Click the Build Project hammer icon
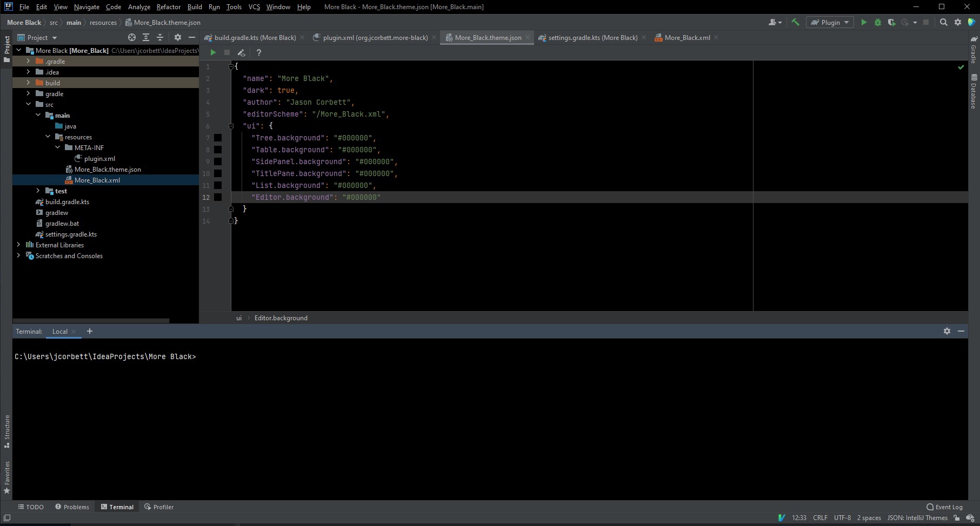 click(795, 22)
